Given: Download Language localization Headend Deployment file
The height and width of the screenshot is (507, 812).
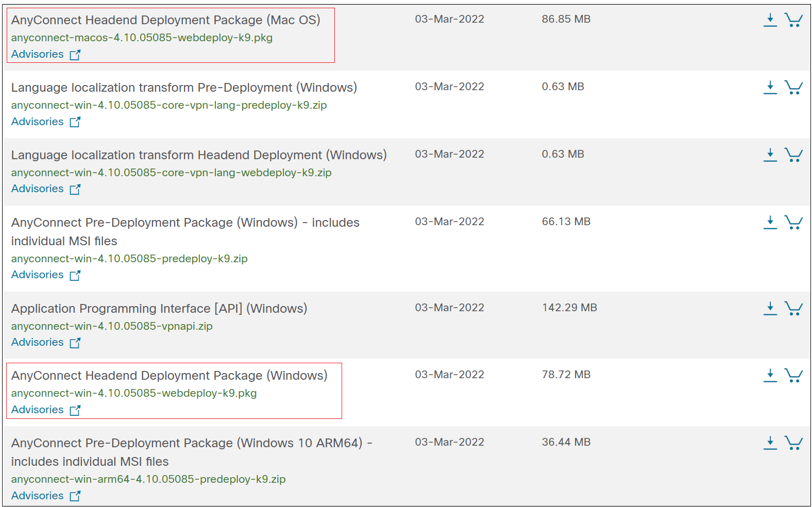Looking at the screenshot, I should (770, 155).
